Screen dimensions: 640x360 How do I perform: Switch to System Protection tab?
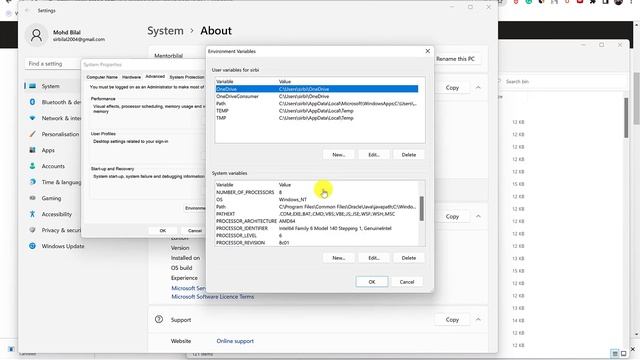coord(187,77)
